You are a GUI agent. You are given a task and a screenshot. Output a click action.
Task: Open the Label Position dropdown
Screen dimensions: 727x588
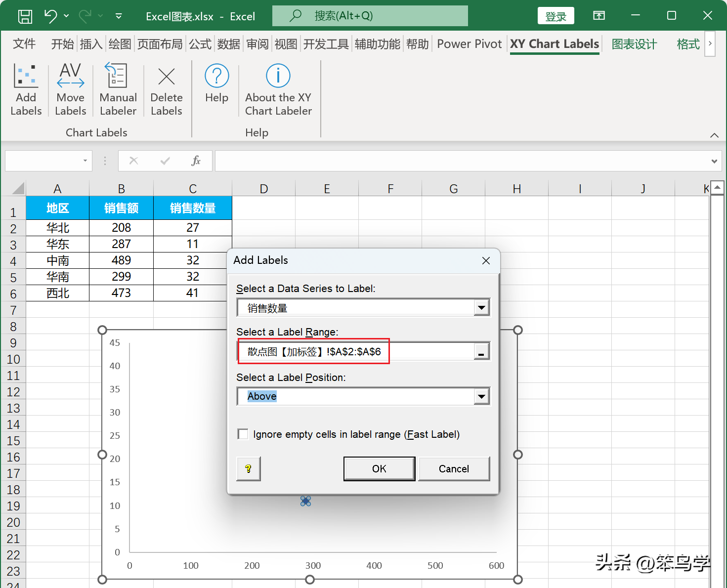(481, 396)
